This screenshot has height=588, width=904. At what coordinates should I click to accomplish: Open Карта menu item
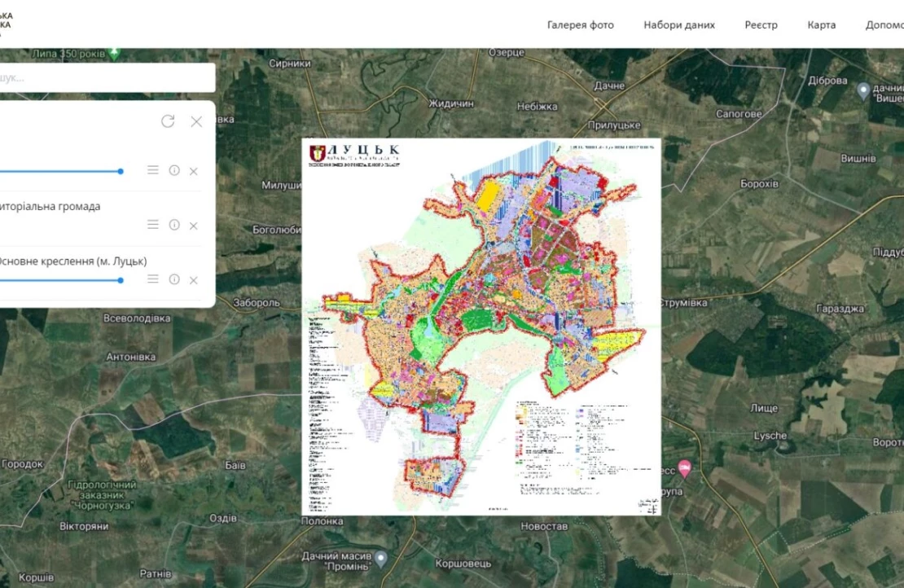[822, 24]
